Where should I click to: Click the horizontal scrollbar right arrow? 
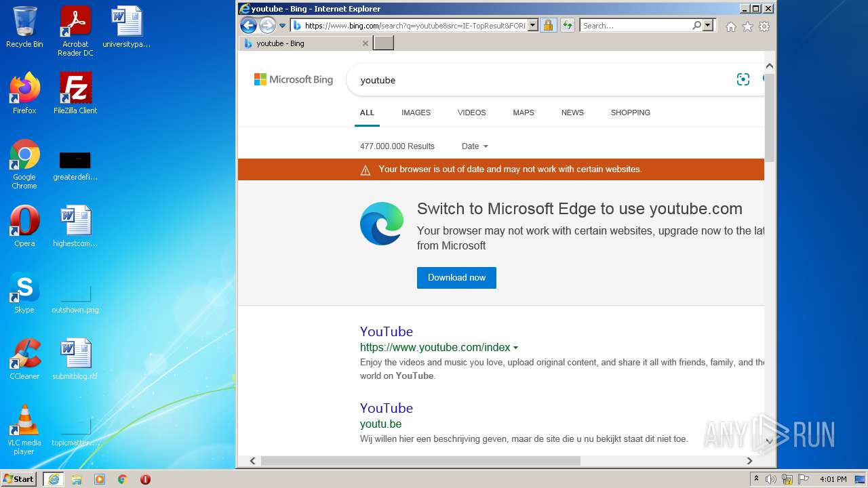click(749, 461)
